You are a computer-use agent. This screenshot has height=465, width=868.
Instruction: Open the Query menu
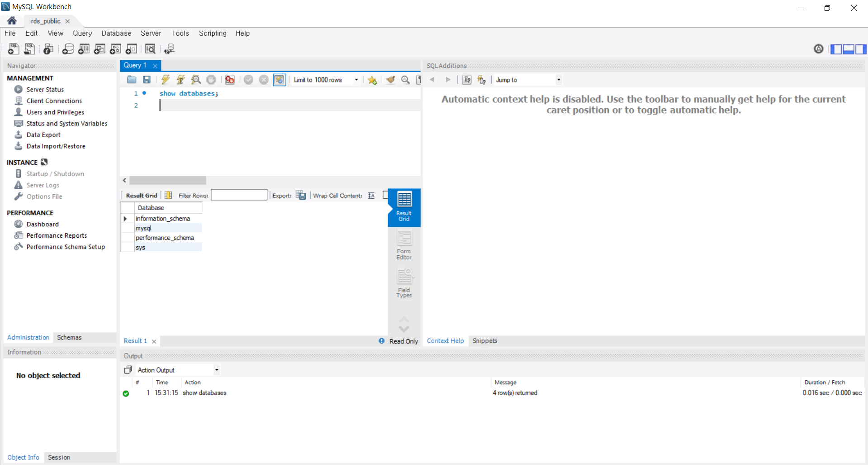coord(82,34)
